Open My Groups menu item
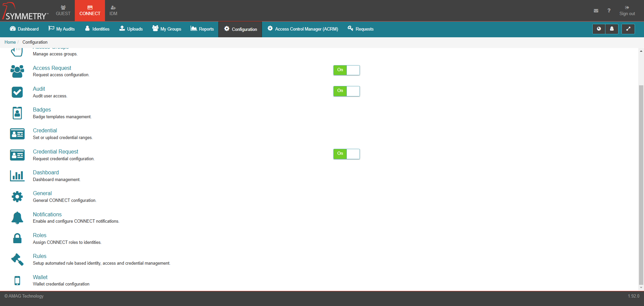 [167, 29]
